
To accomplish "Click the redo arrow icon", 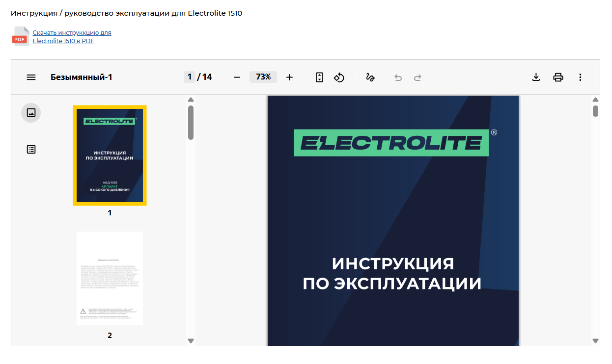I will [417, 78].
